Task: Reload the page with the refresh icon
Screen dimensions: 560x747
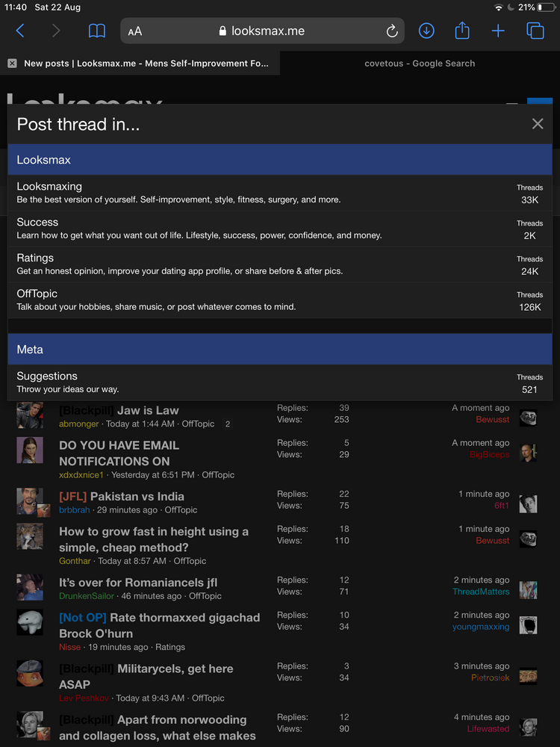Action: click(392, 31)
